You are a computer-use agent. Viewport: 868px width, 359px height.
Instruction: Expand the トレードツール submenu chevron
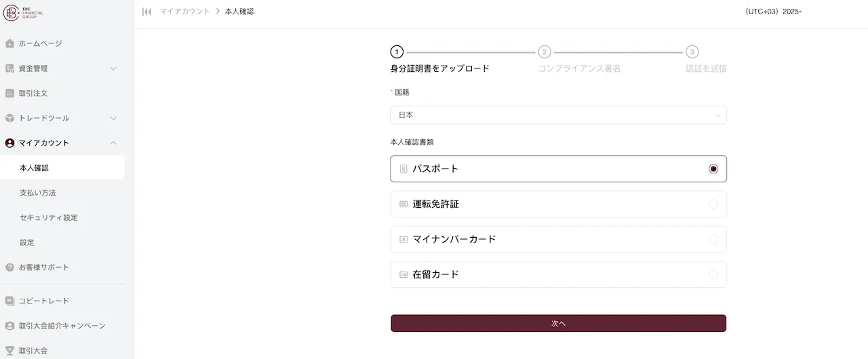[x=113, y=118]
